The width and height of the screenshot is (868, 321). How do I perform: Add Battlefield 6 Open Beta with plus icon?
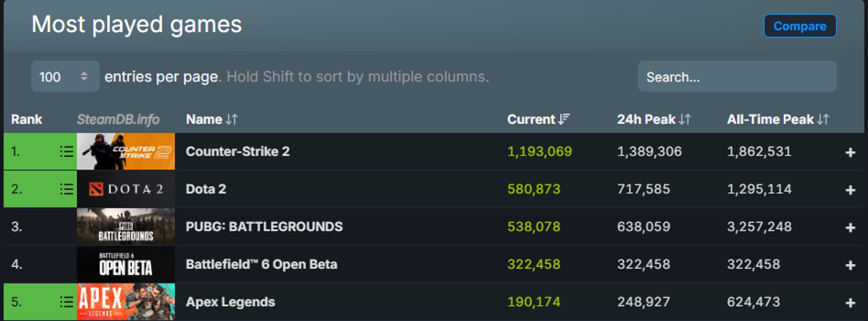(x=850, y=265)
